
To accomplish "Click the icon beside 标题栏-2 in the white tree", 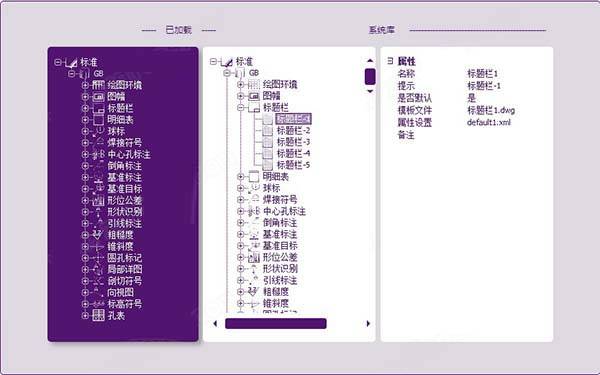I will click(x=268, y=130).
